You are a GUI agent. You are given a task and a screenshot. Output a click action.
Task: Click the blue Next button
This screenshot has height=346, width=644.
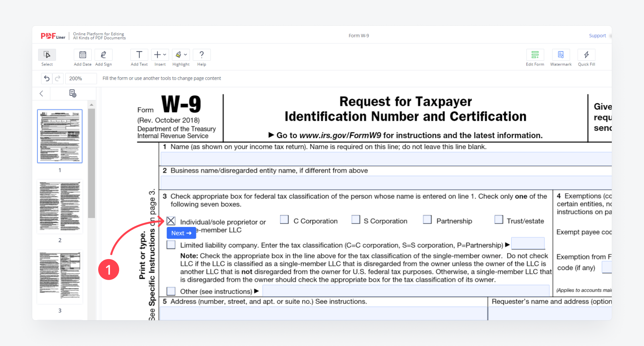tap(182, 233)
